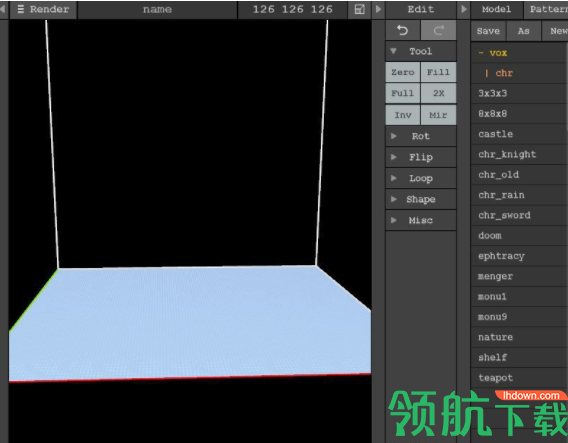This screenshot has width=568, height=443.
Task: Collapse the vox folder
Action: (518, 53)
